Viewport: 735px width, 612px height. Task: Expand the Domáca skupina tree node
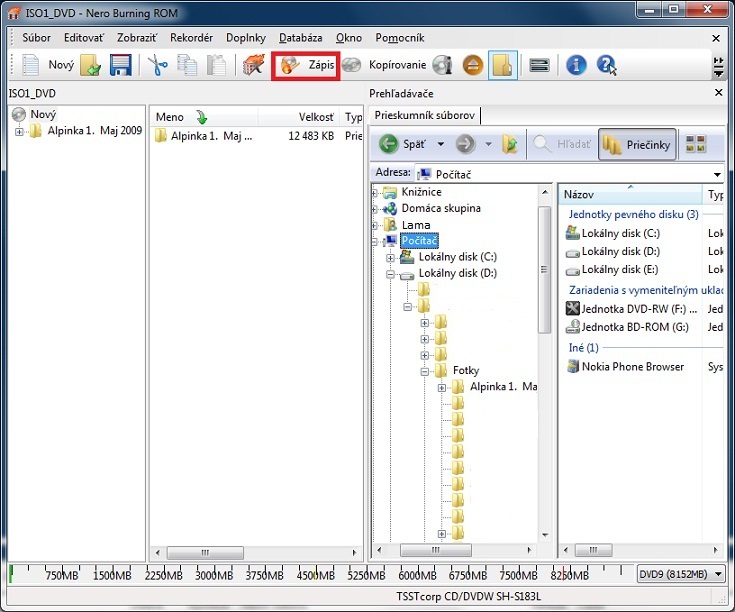click(375, 209)
